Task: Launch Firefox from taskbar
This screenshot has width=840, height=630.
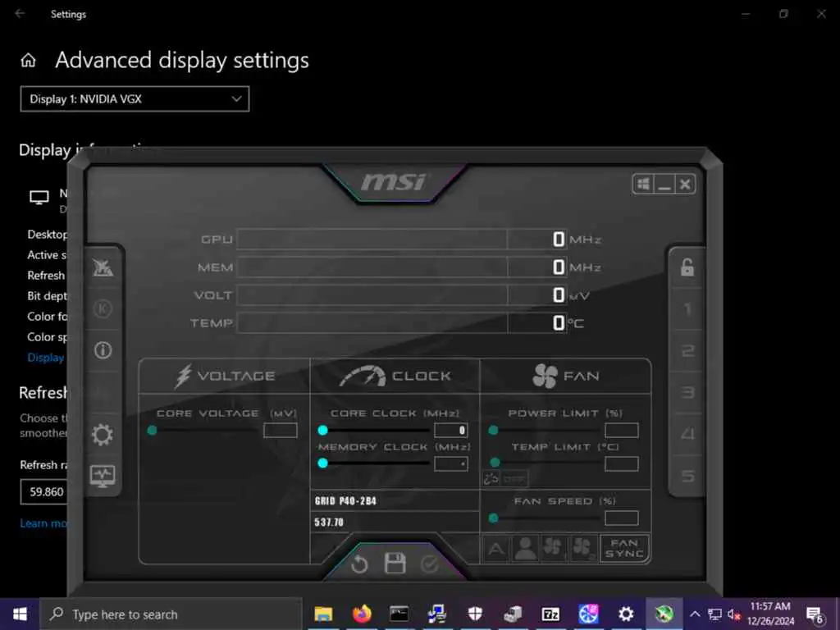Action: pyautogui.click(x=362, y=614)
